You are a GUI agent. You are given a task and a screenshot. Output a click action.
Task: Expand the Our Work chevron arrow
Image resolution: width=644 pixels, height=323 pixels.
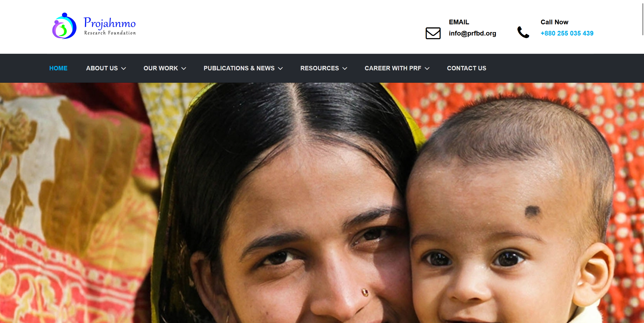184,68
